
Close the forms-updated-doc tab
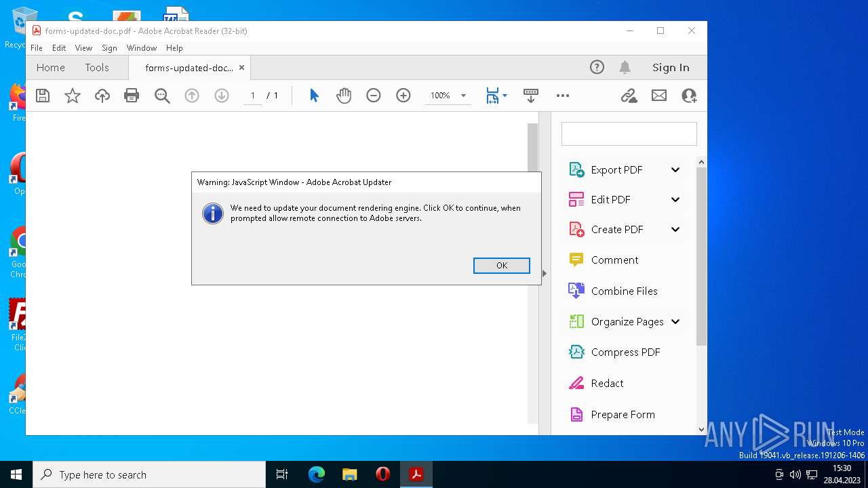coord(241,68)
